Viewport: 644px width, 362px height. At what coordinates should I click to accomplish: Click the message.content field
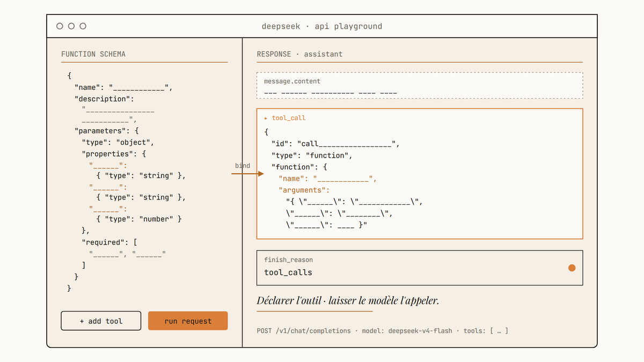420,86
